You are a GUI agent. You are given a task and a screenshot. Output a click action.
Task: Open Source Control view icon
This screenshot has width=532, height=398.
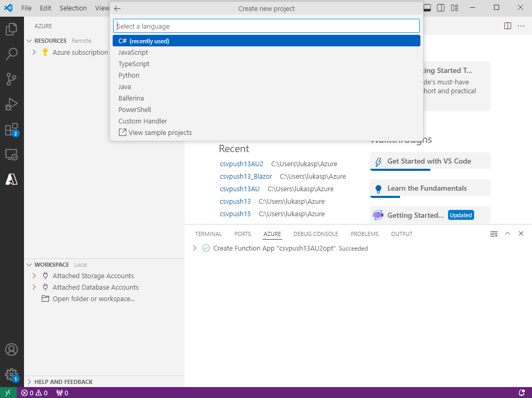pos(11,79)
